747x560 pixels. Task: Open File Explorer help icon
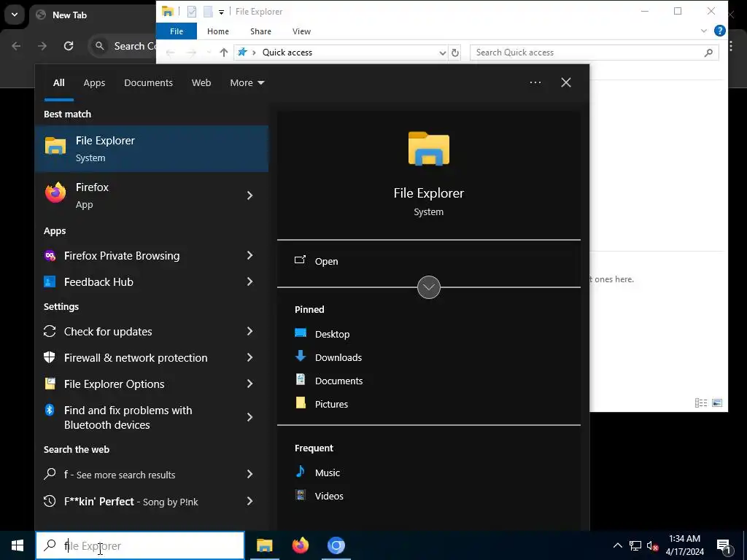(x=720, y=31)
